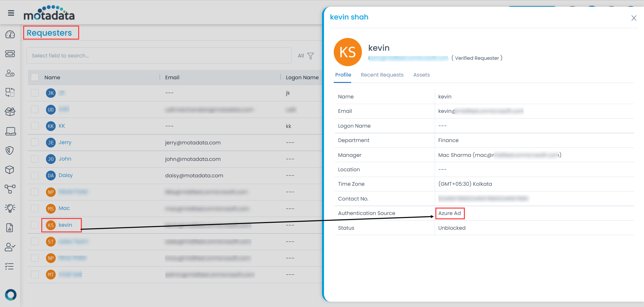Open the laptop assets icon in sidebar
Image resolution: width=644 pixels, height=307 pixels.
pos(10,131)
